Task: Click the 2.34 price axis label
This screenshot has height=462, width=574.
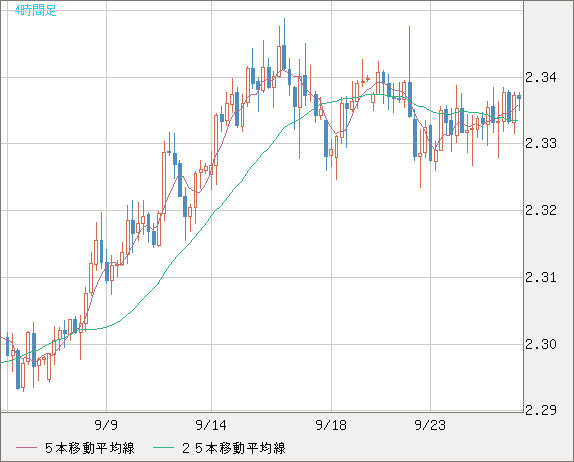Action: pos(541,77)
